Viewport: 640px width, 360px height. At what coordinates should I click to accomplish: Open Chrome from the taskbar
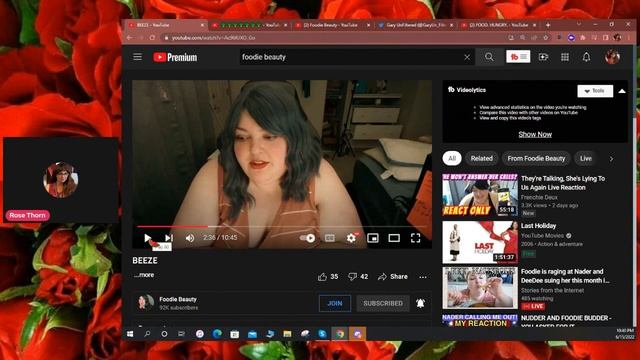[x=340, y=334]
